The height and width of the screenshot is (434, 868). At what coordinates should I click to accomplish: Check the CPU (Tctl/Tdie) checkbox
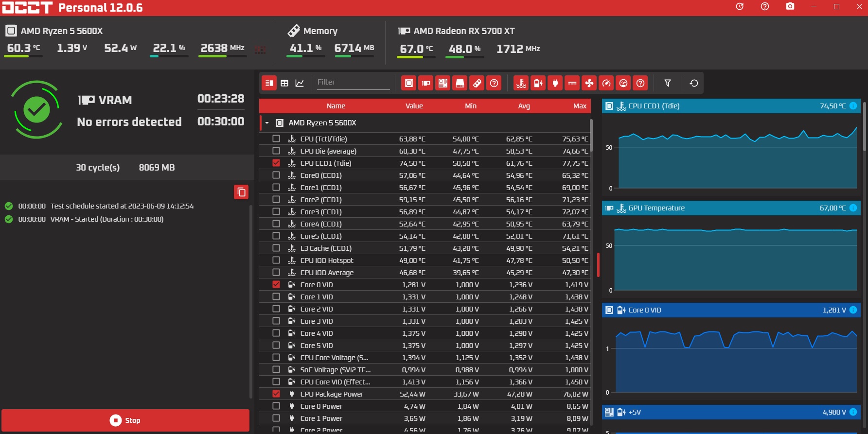tap(276, 139)
